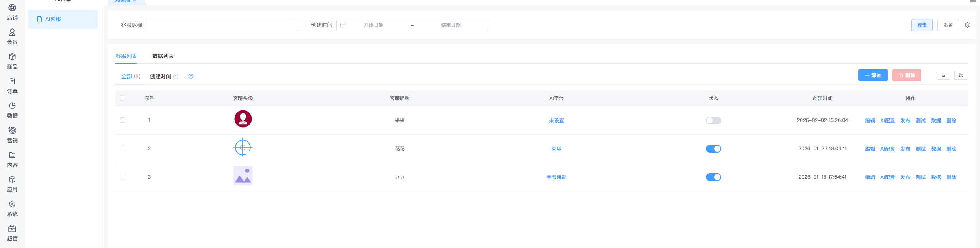Select the Ai客服 submenu item
Viewport: 980px width, 248px height.
pyautogui.click(x=63, y=19)
